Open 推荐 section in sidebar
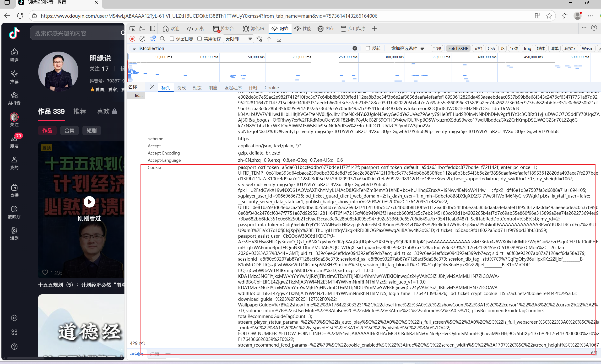 click(14, 77)
